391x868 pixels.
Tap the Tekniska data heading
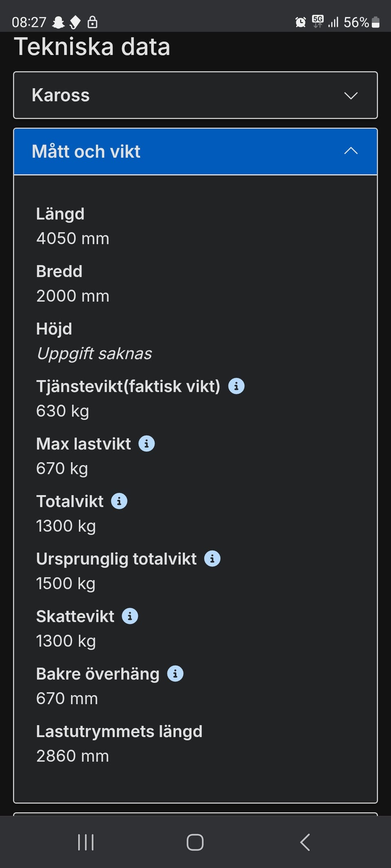pyautogui.click(x=92, y=47)
